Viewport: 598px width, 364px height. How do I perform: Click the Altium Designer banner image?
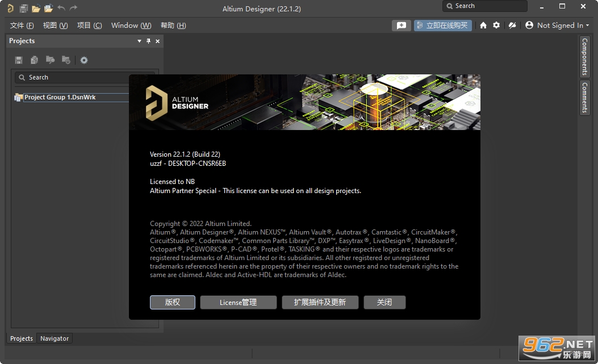(x=304, y=102)
